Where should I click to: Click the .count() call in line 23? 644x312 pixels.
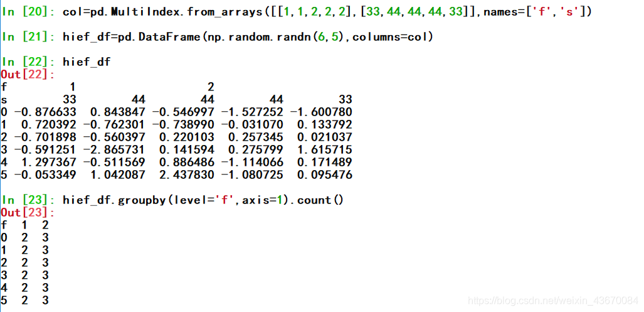(317, 200)
